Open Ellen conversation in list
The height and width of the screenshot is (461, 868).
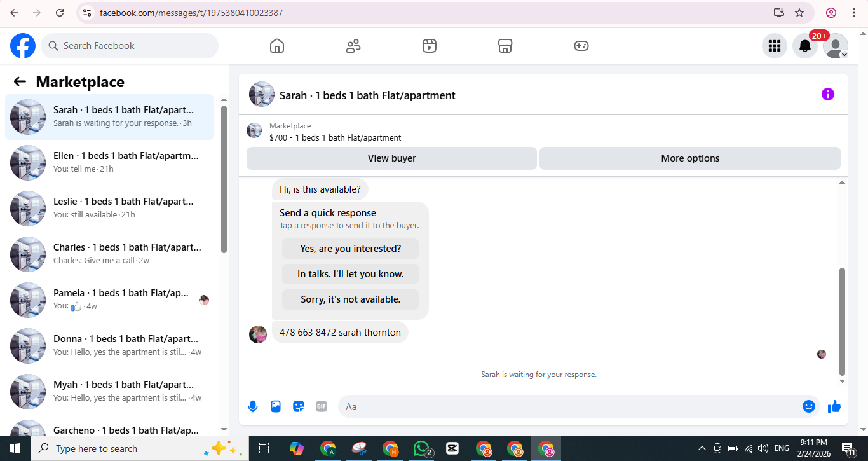click(109, 163)
